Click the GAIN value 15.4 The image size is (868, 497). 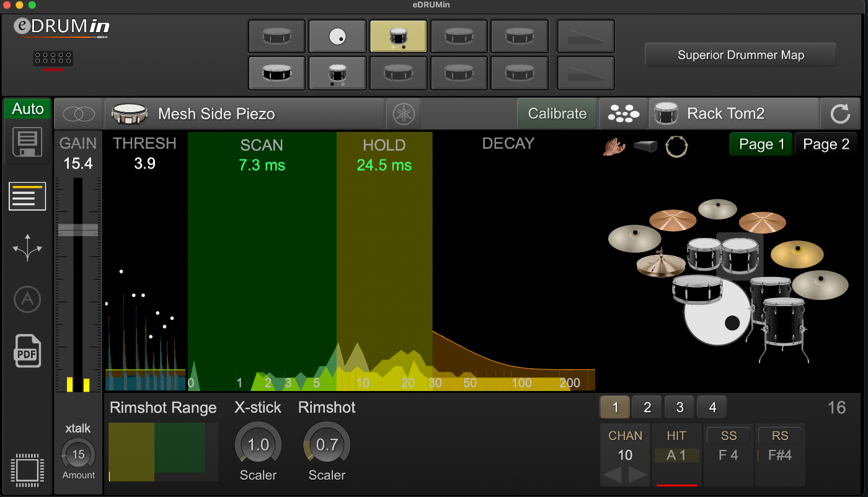click(x=78, y=164)
